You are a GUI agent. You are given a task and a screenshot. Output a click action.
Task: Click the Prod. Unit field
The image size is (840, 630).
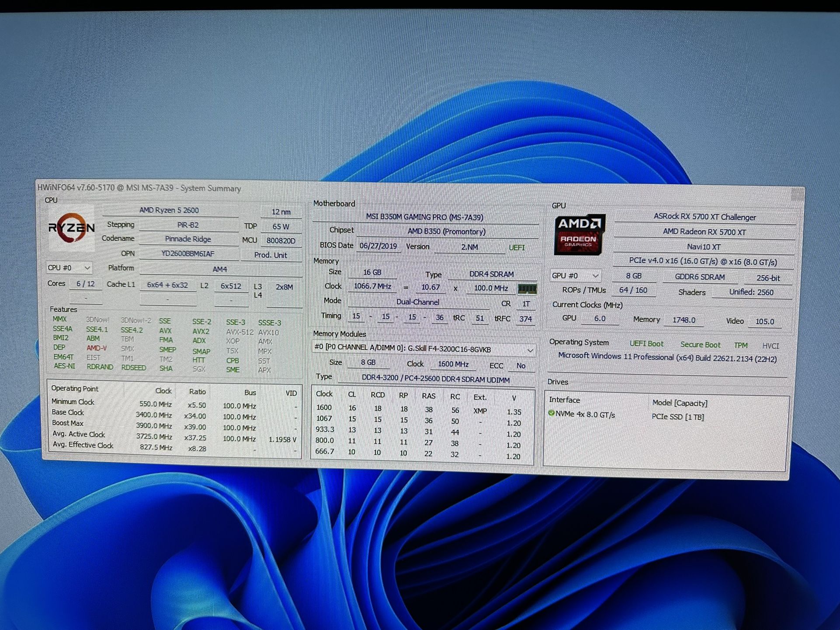pyautogui.click(x=271, y=255)
